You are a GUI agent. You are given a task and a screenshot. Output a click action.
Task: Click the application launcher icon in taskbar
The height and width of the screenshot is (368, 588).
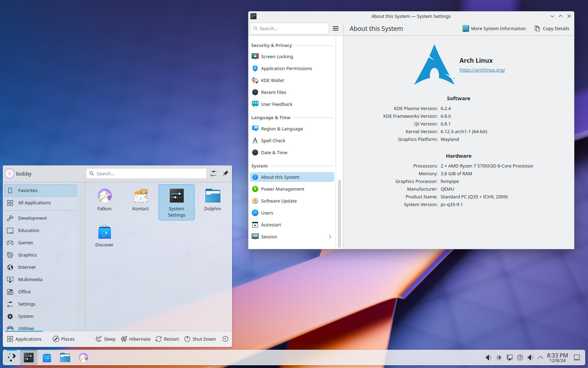[x=12, y=357]
